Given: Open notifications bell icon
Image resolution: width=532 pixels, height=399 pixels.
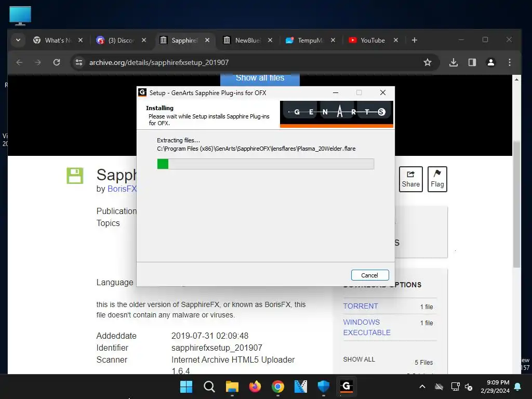Looking at the screenshot, I should pyautogui.click(x=518, y=387).
